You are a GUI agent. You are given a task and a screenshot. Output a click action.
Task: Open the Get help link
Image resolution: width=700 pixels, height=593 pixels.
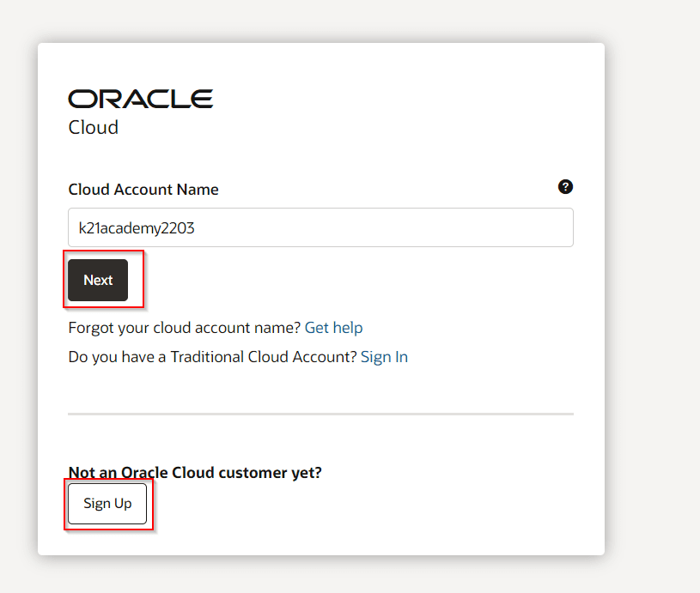[333, 328]
